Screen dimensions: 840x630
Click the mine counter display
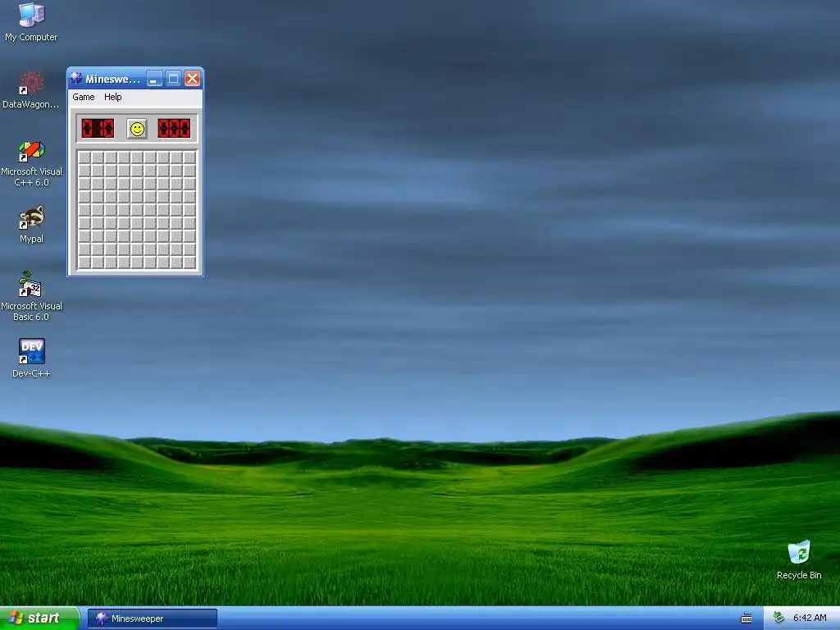point(98,129)
